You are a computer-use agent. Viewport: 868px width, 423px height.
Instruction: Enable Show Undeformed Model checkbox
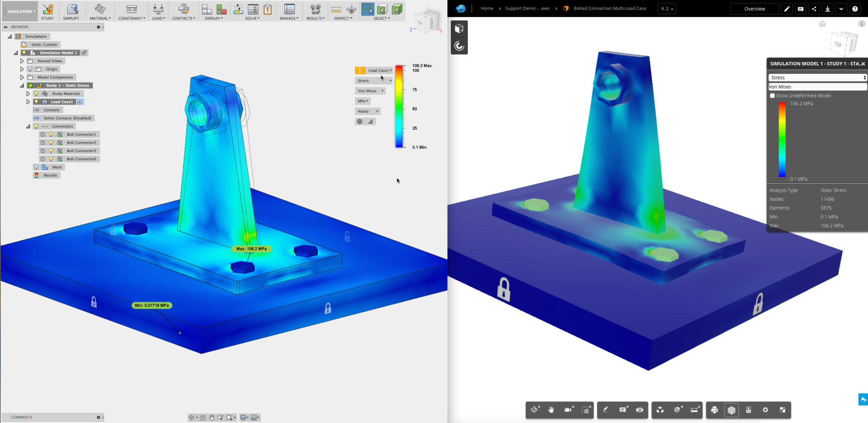coord(772,96)
